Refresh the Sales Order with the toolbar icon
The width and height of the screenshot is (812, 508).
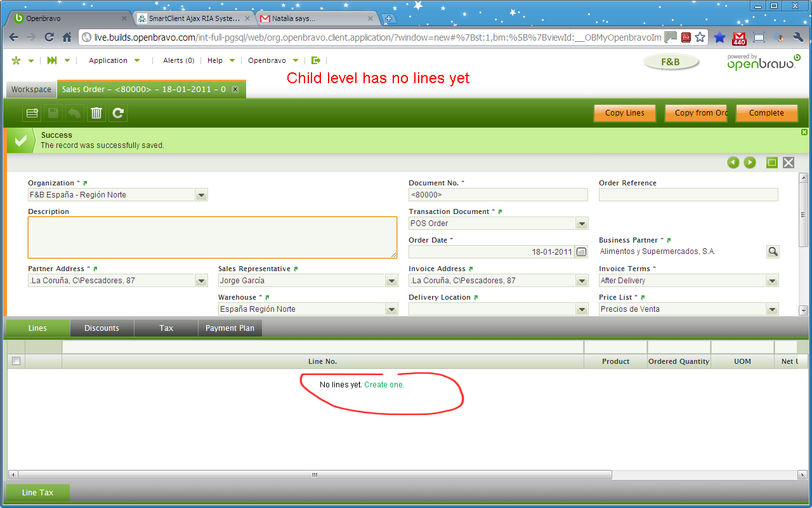[x=118, y=113]
